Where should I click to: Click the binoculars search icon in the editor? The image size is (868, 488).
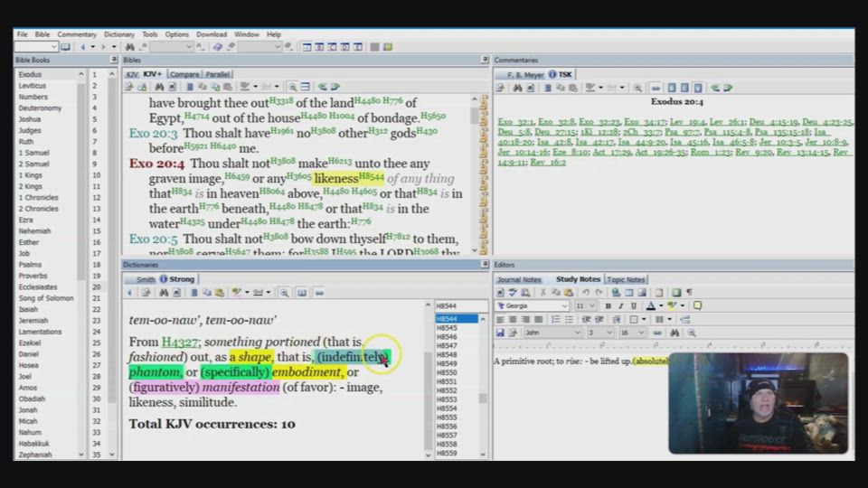[x=674, y=333]
